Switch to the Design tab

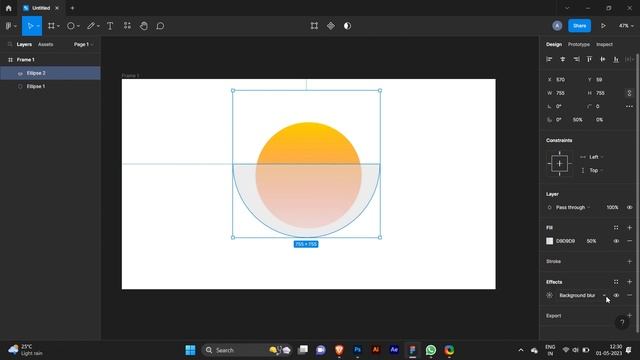(x=554, y=44)
